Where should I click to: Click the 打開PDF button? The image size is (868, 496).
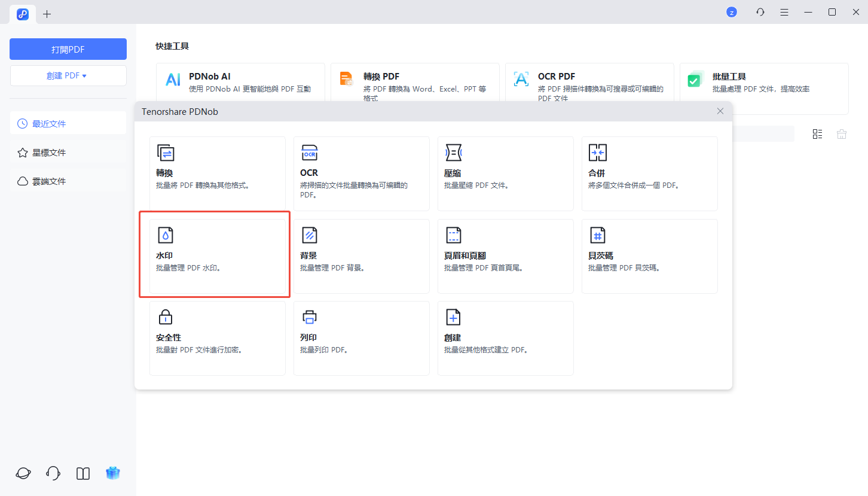[68, 49]
